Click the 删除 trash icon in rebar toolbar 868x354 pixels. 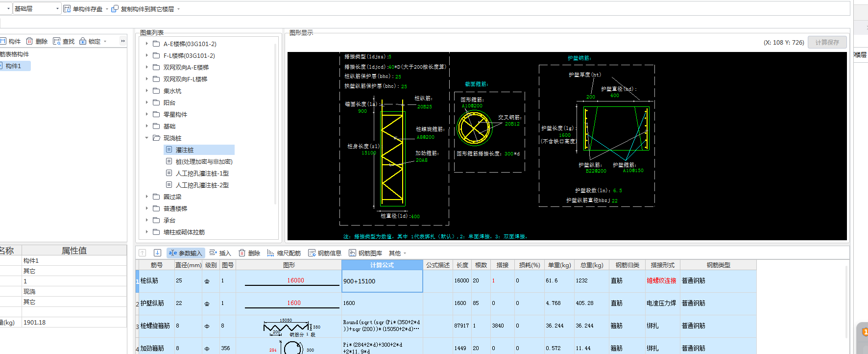242,253
